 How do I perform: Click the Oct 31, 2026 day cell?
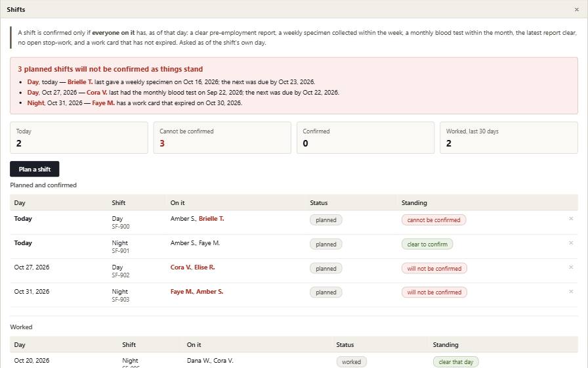point(31,291)
